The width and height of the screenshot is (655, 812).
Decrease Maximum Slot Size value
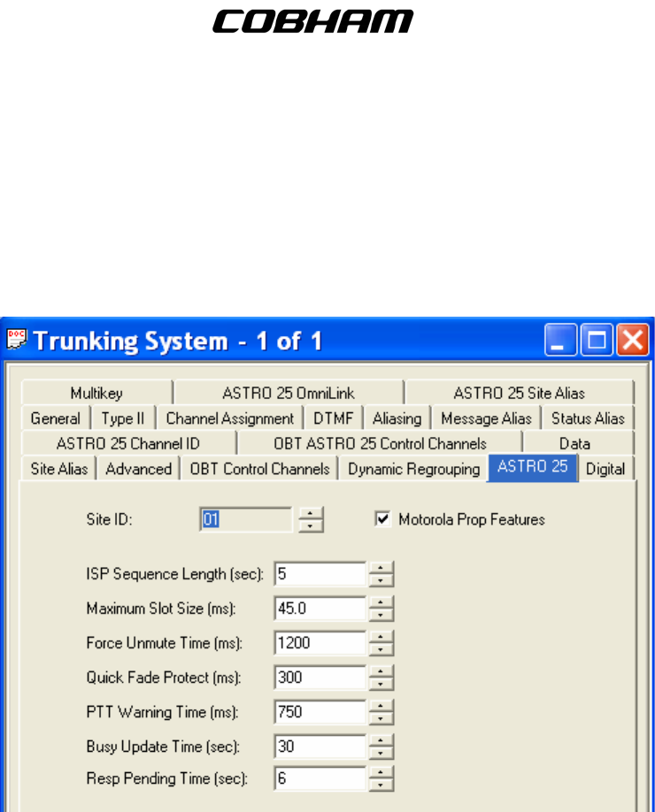(381, 615)
